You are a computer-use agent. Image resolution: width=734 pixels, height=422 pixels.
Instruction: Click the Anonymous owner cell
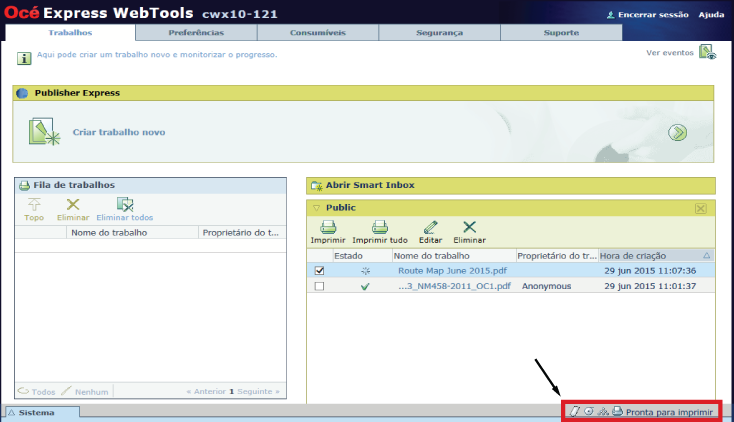[546, 286]
